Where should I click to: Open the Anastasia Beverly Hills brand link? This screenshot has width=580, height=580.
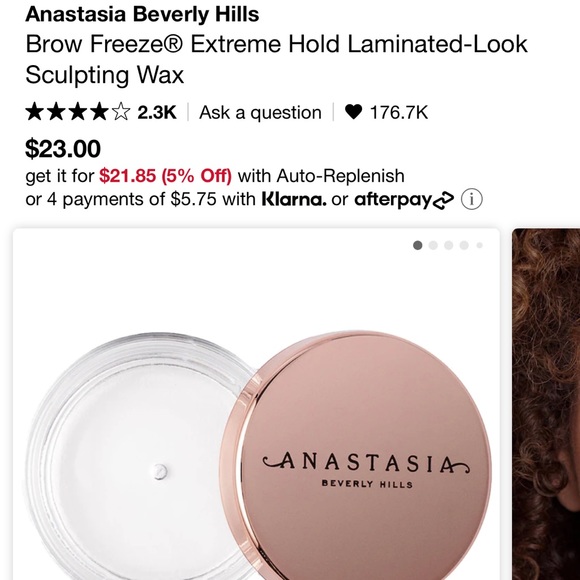point(142,14)
